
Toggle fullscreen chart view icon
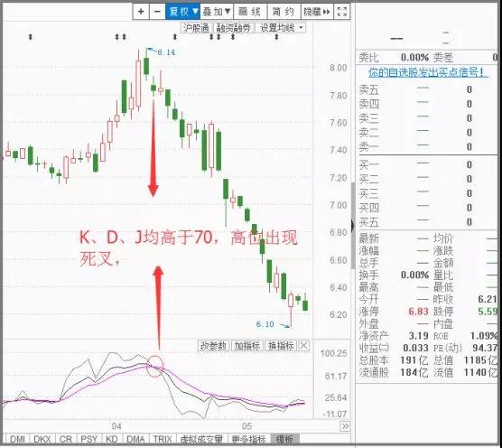coord(342,12)
